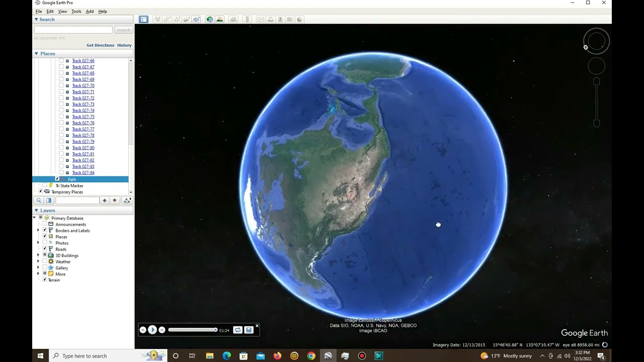Click the Places split-view panel icon
Screen dimensions: 644x362
click(49, 200)
